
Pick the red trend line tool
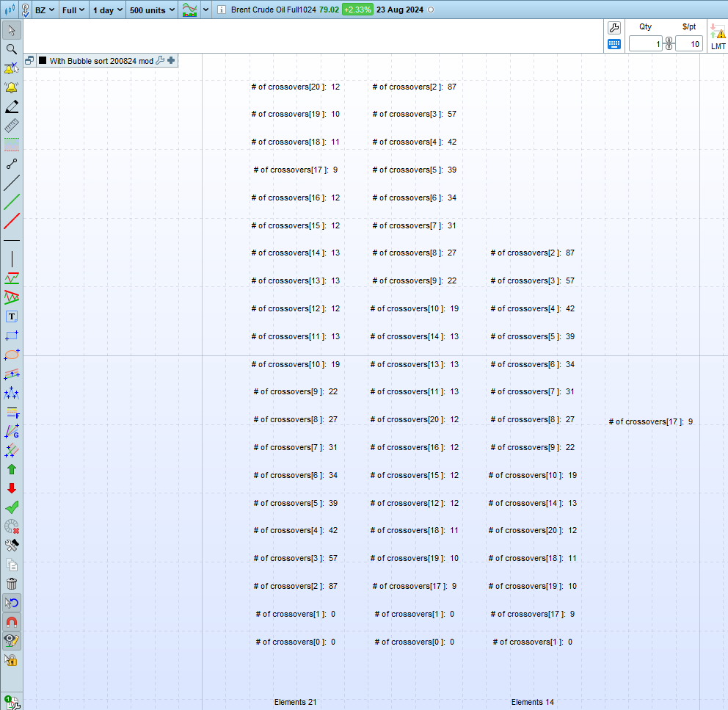point(12,221)
